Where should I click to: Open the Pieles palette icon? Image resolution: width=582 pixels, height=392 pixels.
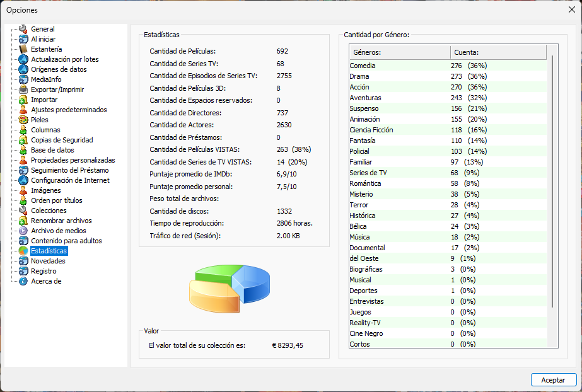(23, 120)
